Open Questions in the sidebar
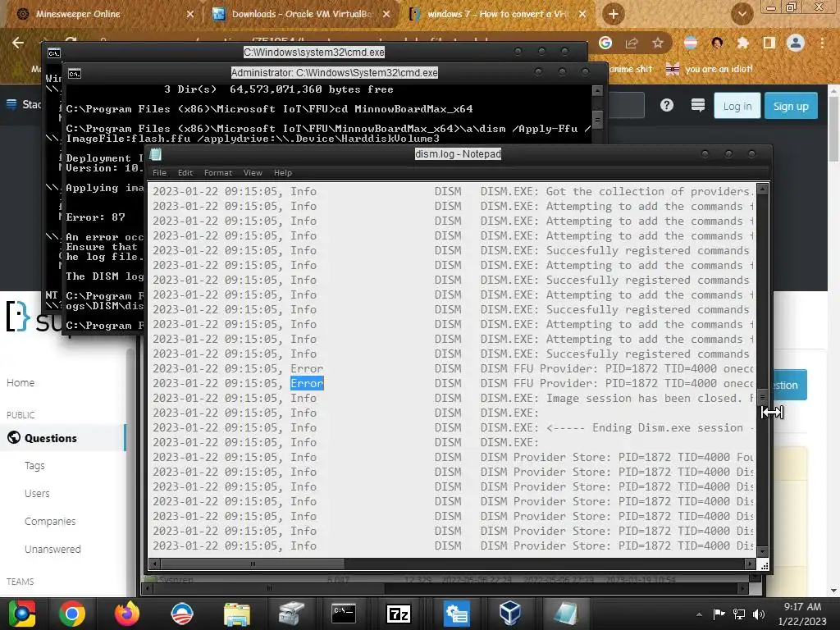Image resolution: width=840 pixels, height=630 pixels. point(63,438)
